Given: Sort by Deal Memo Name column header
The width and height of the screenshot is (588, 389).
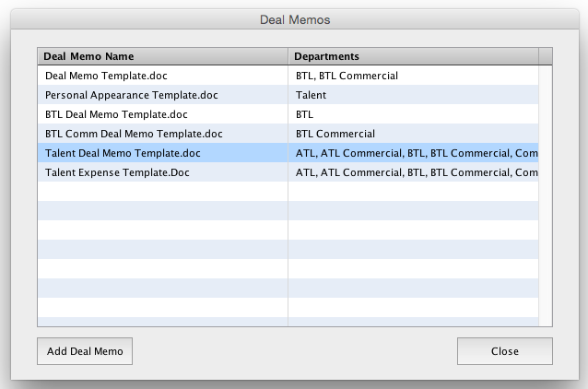Looking at the screenshot, I should click(163, 56).
